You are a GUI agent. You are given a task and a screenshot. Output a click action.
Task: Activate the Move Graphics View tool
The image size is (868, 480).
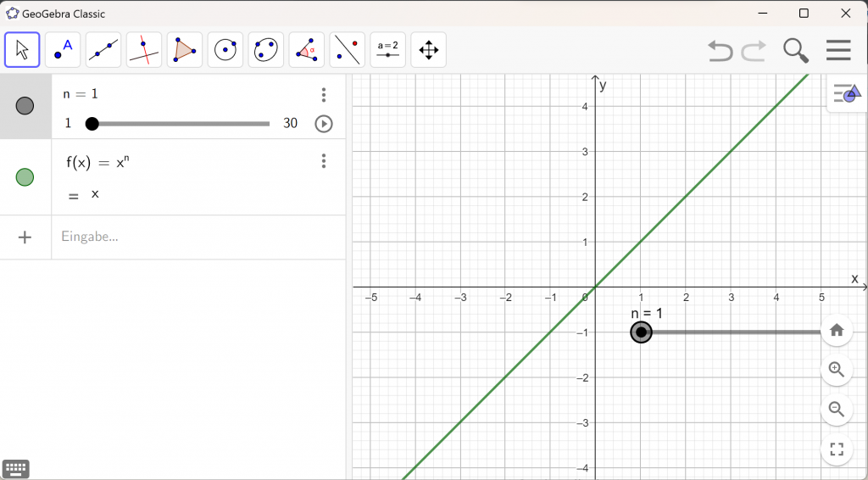[429, 50]
